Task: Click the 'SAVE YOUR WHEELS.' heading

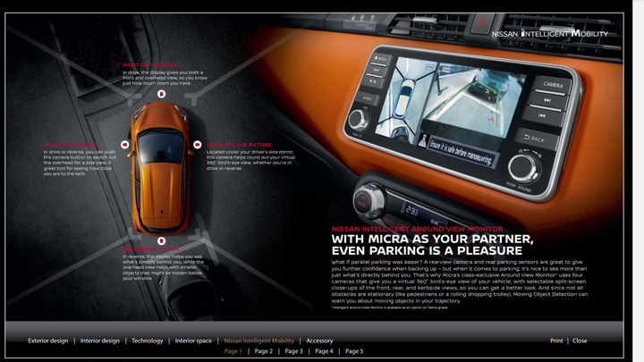Action: 71,145
